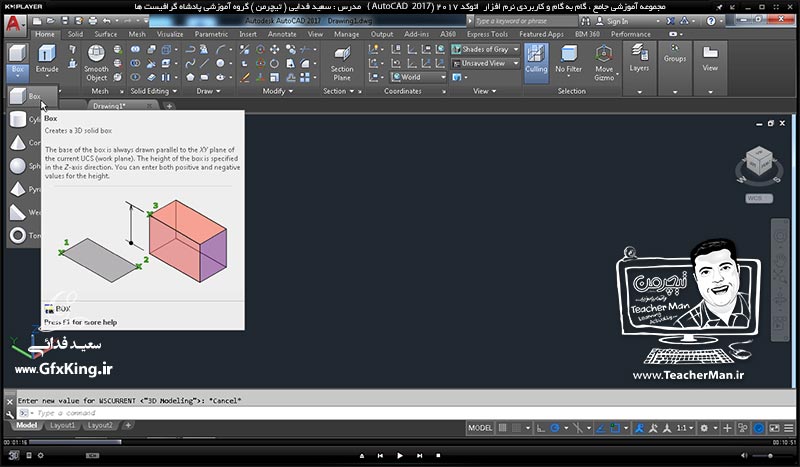Screen dimensions: 800x467
Task: Open the Drawing1 file tab
Action: [x=121, y=106]
